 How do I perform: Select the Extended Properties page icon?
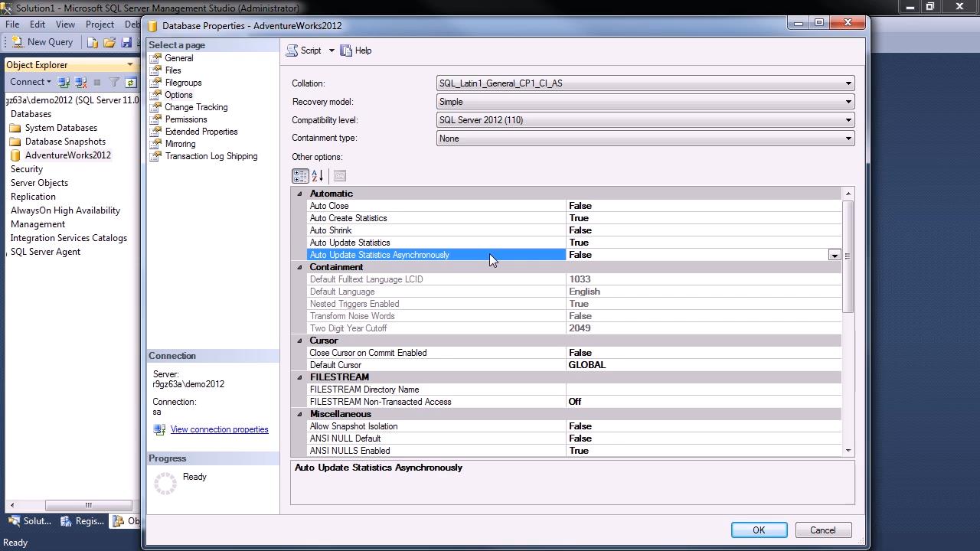[155, 132]
